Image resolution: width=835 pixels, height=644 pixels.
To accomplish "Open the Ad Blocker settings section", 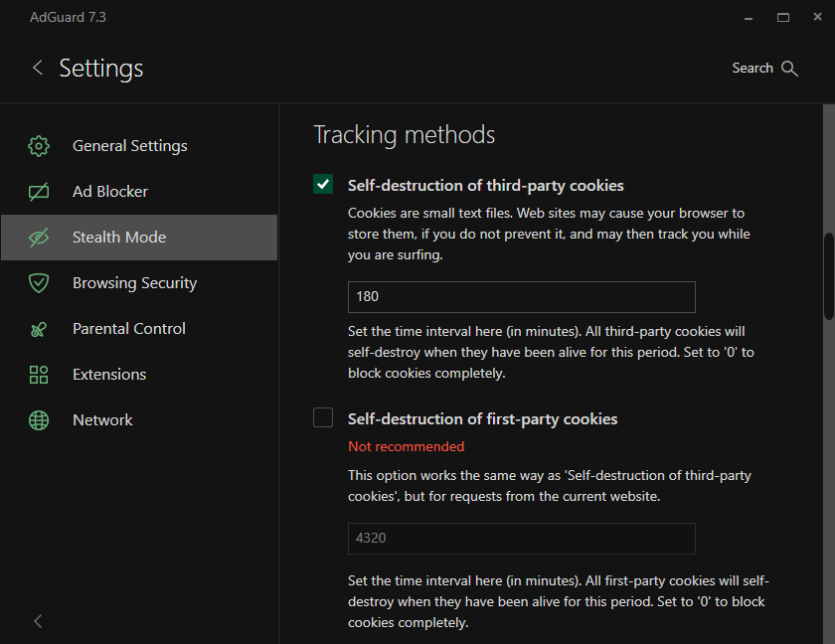I will tap(110, 192).
